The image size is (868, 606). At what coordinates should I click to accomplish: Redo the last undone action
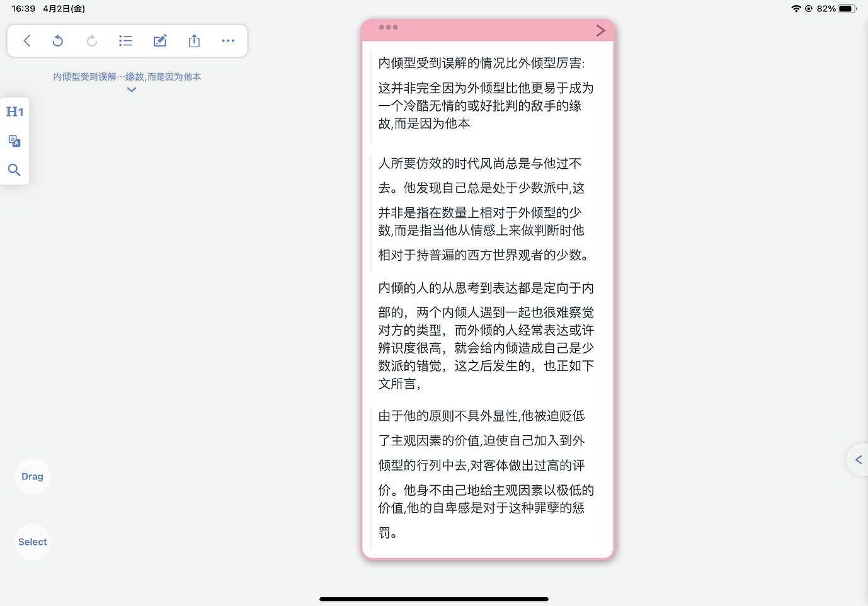pyautogui.click(x=92, y=41)
